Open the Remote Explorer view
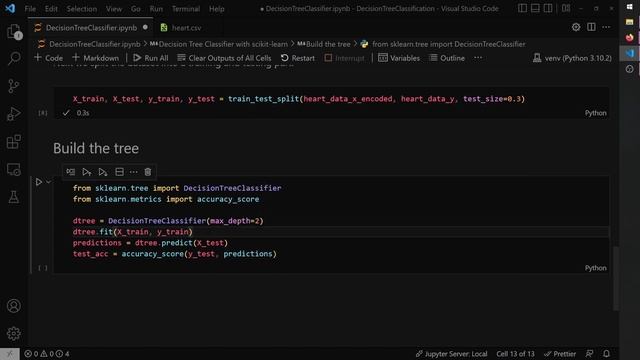Viewport: 640px width, 360px height. (14, 169)
